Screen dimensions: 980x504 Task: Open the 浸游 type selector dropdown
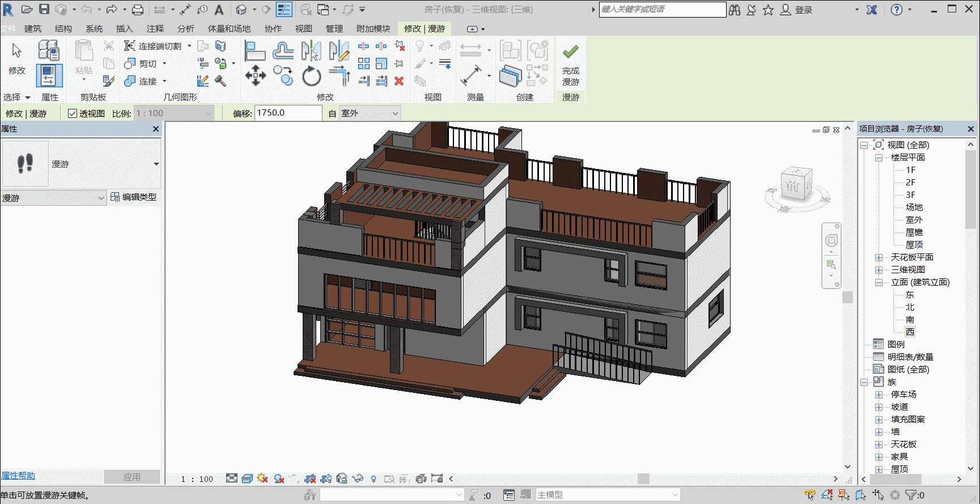[53, 198]
